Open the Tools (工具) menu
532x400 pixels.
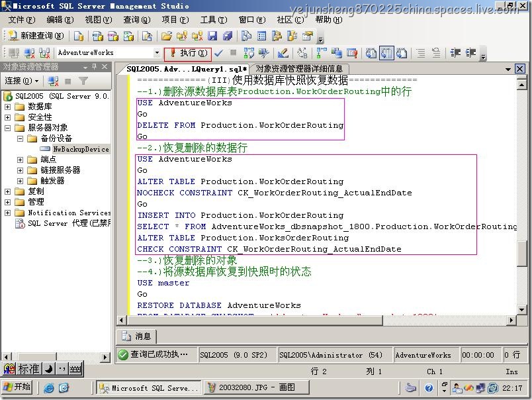pyautogui.click(x=214, y=20)
